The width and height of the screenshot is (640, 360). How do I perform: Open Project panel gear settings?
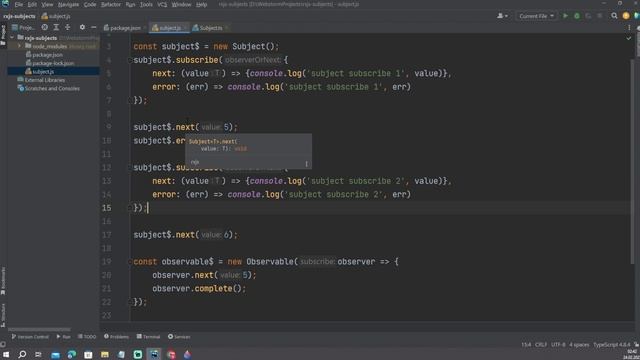[82, 27]
